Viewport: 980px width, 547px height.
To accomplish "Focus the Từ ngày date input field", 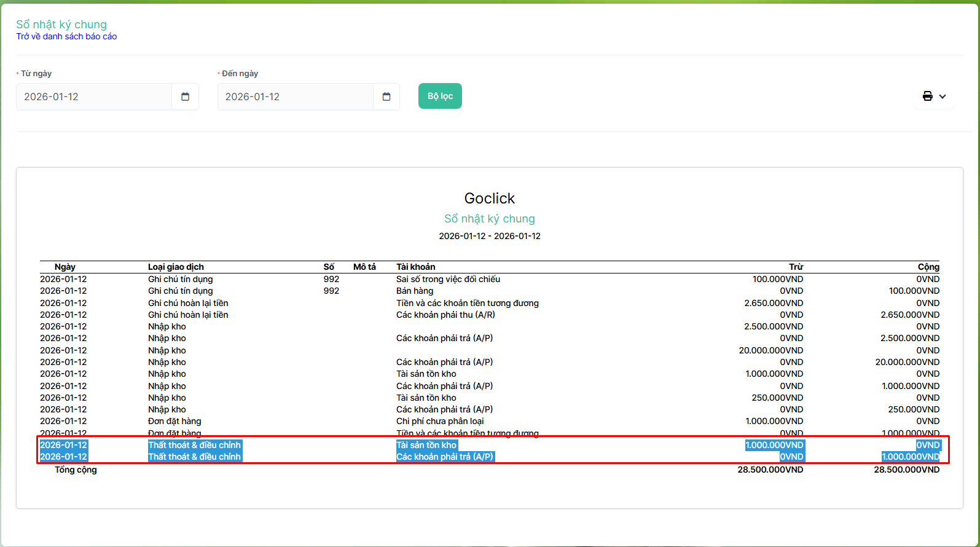I will [93, 96].
